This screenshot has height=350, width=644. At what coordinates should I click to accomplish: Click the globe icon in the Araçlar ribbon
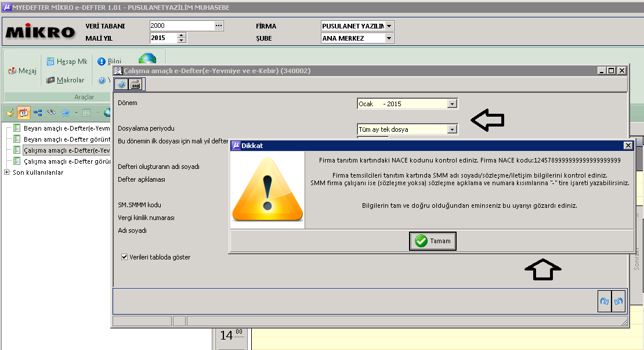147,58
